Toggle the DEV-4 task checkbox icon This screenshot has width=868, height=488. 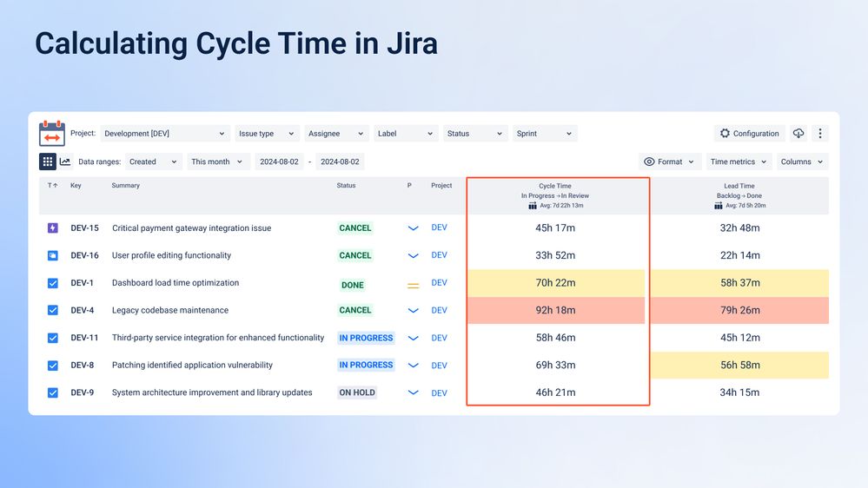click(x=53, y=310)
